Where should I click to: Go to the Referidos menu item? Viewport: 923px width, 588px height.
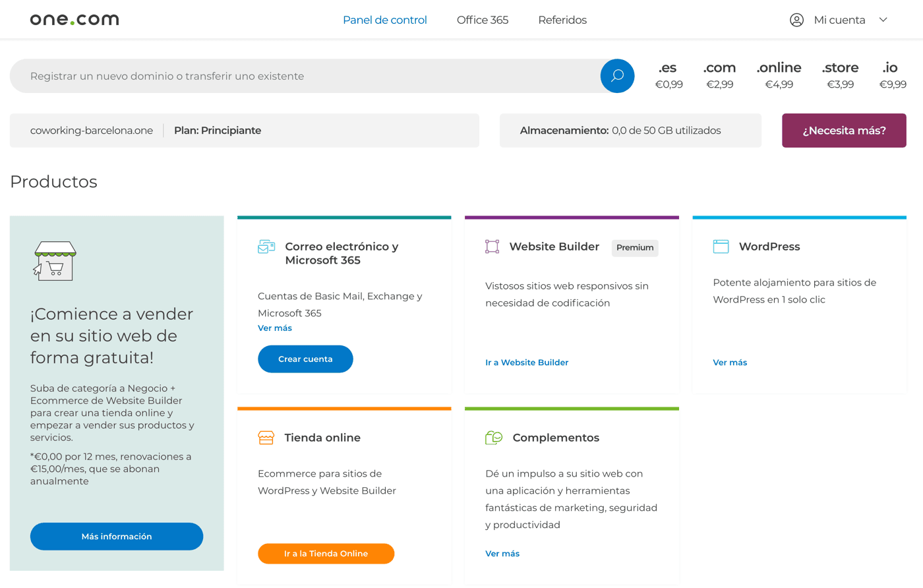coord(562,20)
